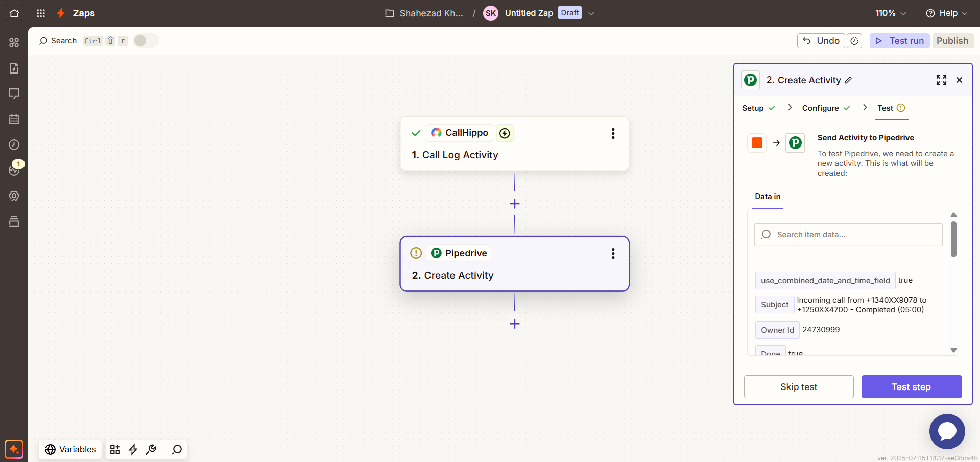
Task: Start a Test run
Action: 899,41
